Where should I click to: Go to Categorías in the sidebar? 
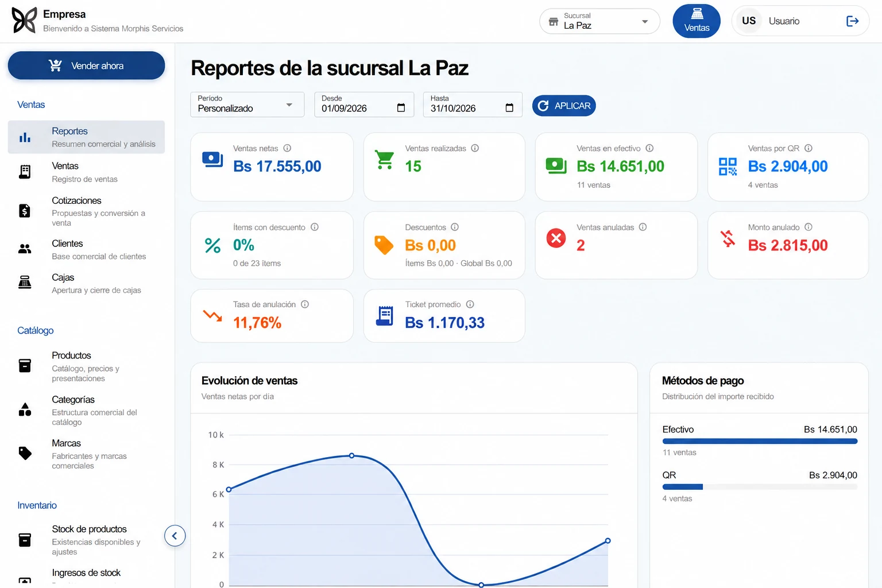(x=86, y=411)
